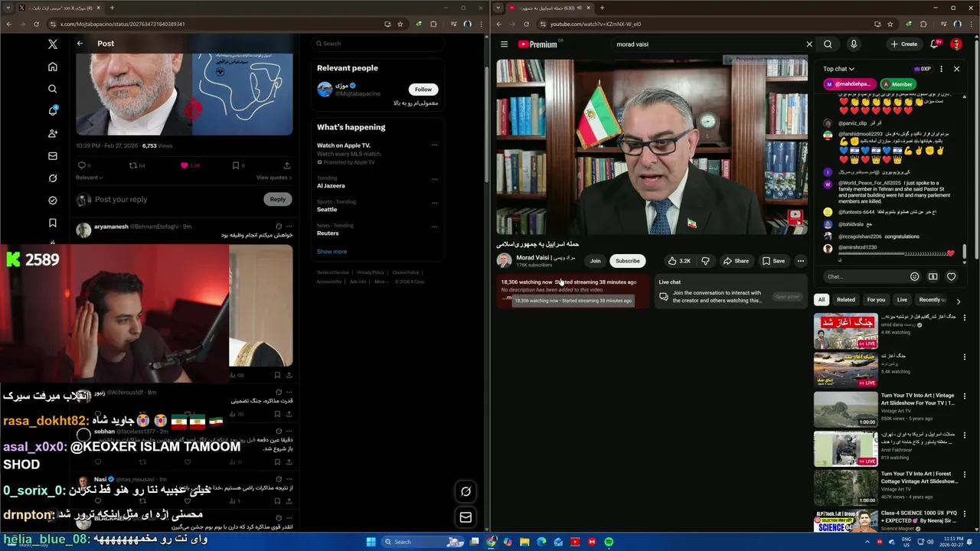Open the YouTube guide hamburger menu
Screen dimensions: 980x551
[504, 44]
